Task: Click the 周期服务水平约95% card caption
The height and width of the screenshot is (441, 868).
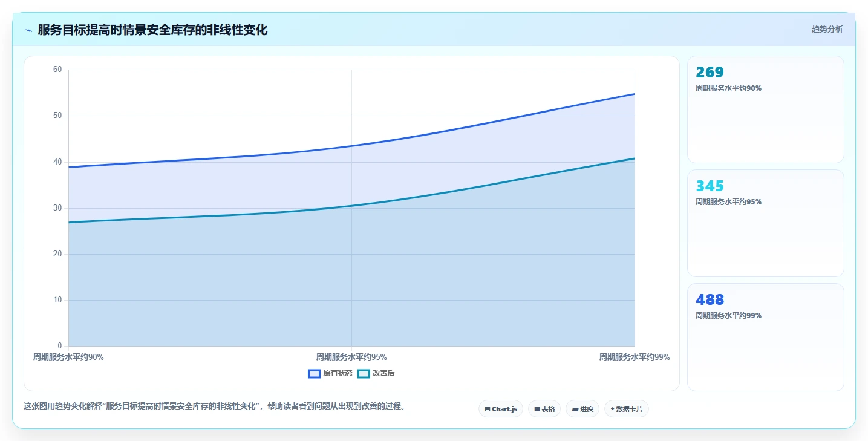Action: (x=728, y=201)
